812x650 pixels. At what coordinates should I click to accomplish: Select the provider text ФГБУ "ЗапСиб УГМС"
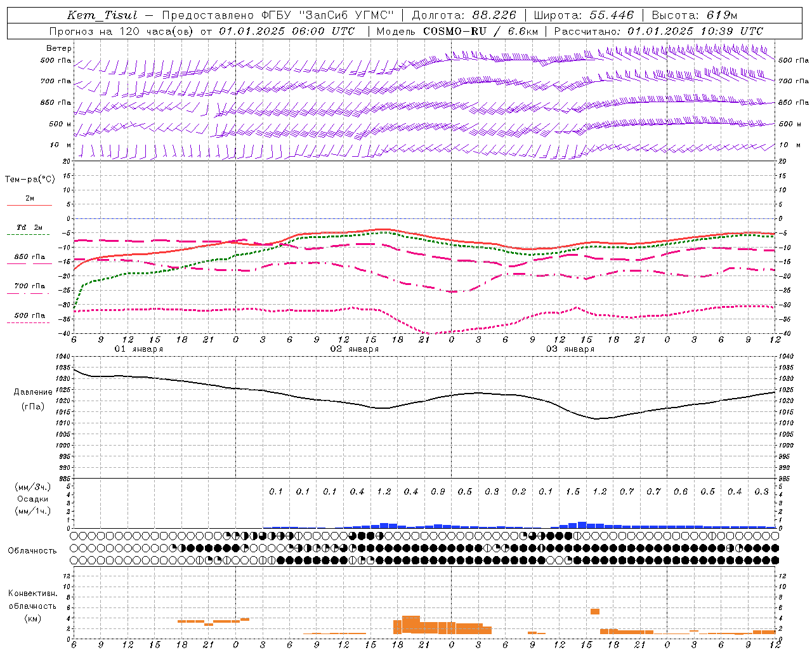click(327, 15)
